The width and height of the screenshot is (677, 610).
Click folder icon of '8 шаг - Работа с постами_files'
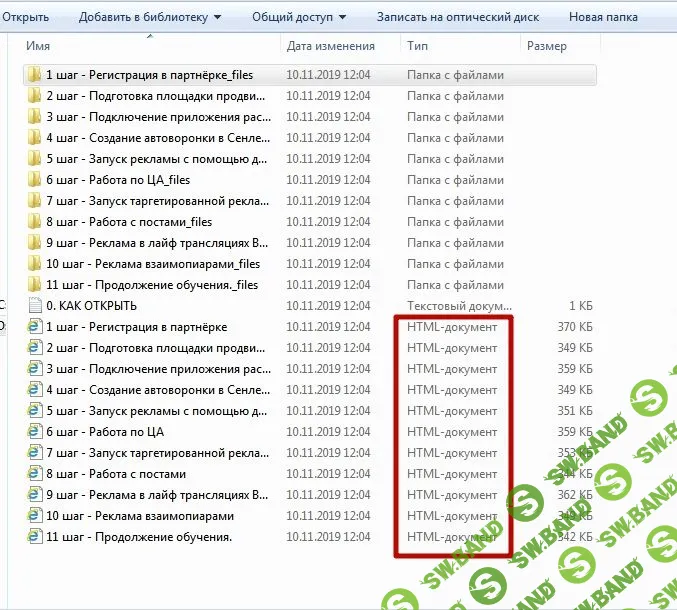tap(34, 222)
